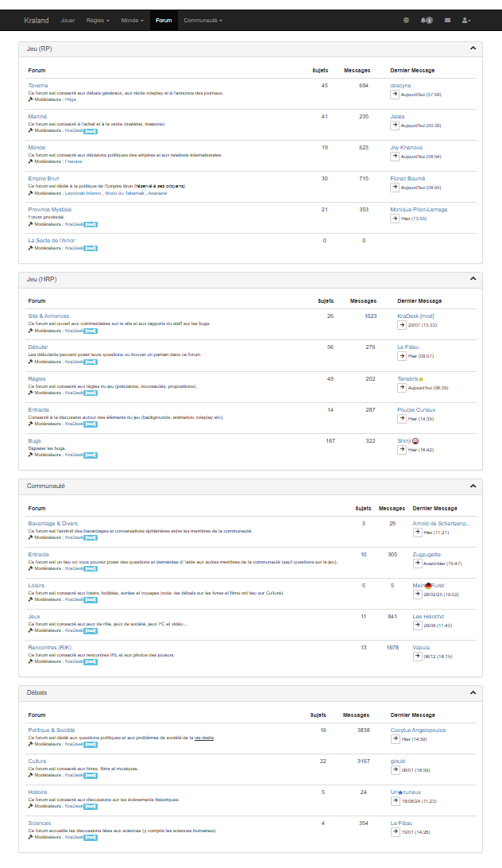The height and width of the screenshot is (868, 502).
Task: Click last message arrow in Bugs row
Action: (x=402, y=449)
